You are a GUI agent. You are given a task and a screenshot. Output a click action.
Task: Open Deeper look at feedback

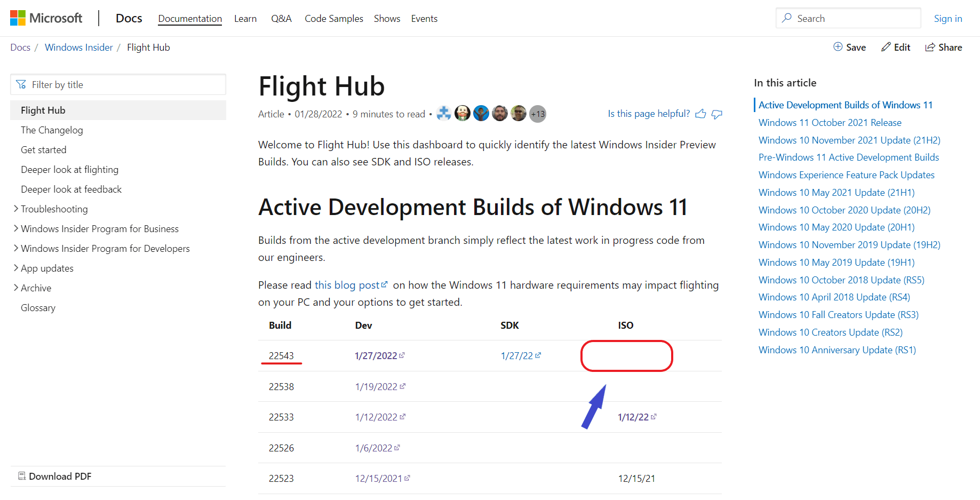point(71,189)
